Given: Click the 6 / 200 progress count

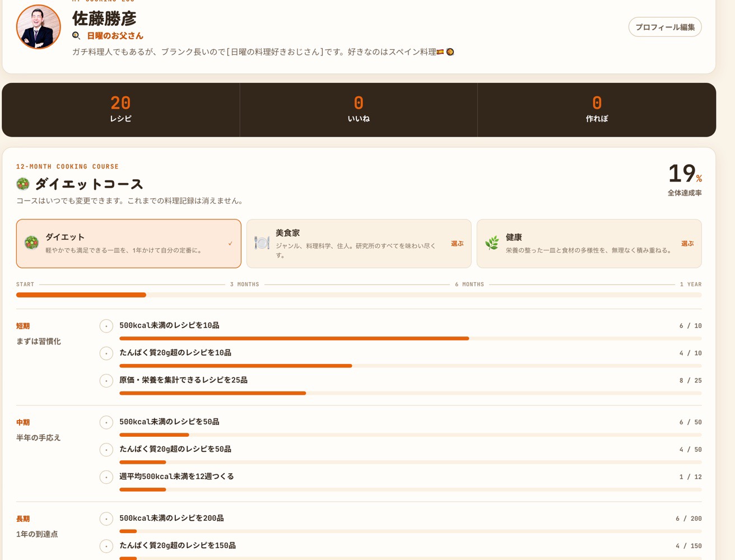Looking at the screenshot, I should coord(689,519).
